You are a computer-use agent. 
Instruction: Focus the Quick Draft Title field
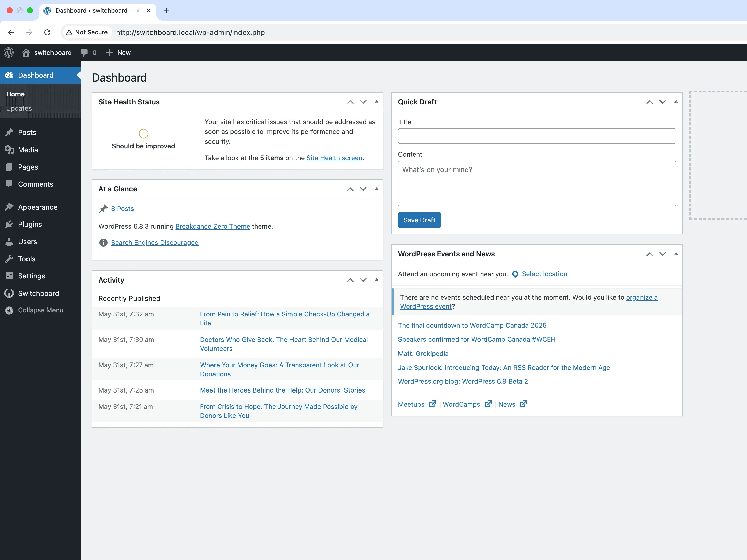(537, 136)
